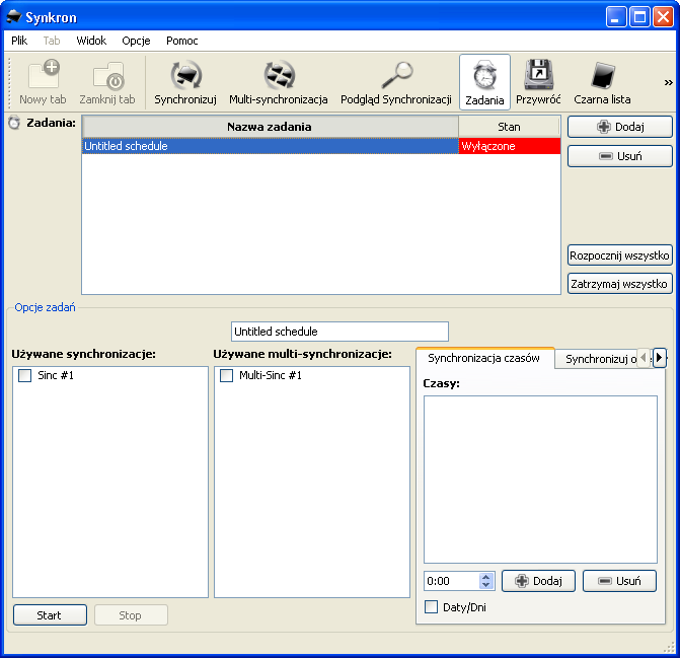
Task: Decrease time with the spinner down arrow
Action: pos(486,586)
